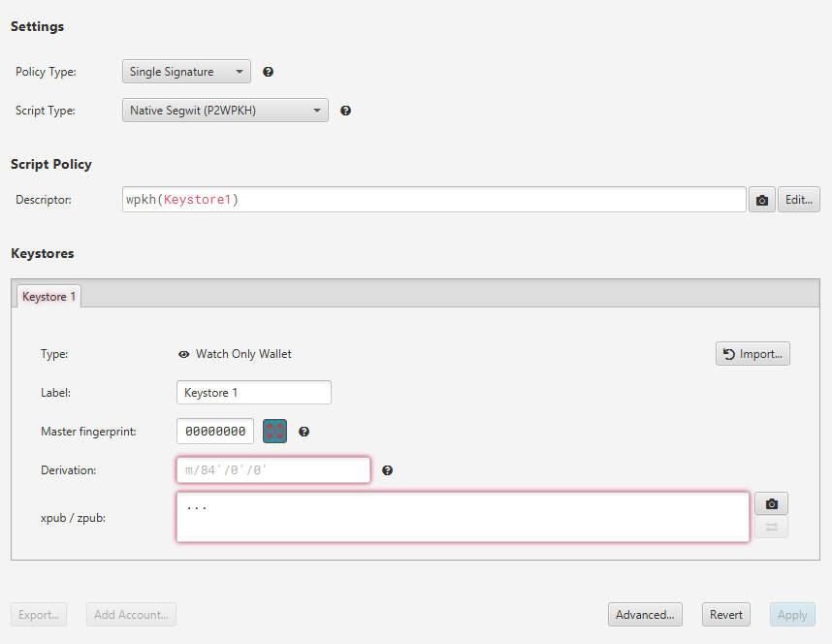Click the Revert button

725,614
